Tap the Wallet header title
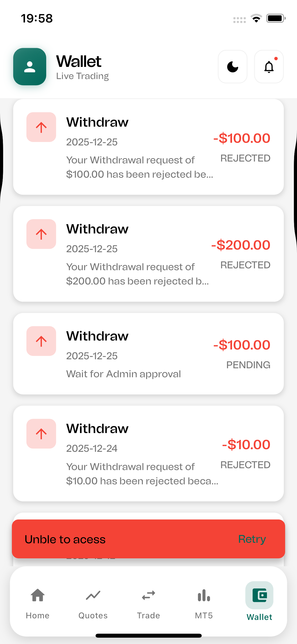Viewport: 297px width, 644px height. pyautogui.click(x=79, y=61)
